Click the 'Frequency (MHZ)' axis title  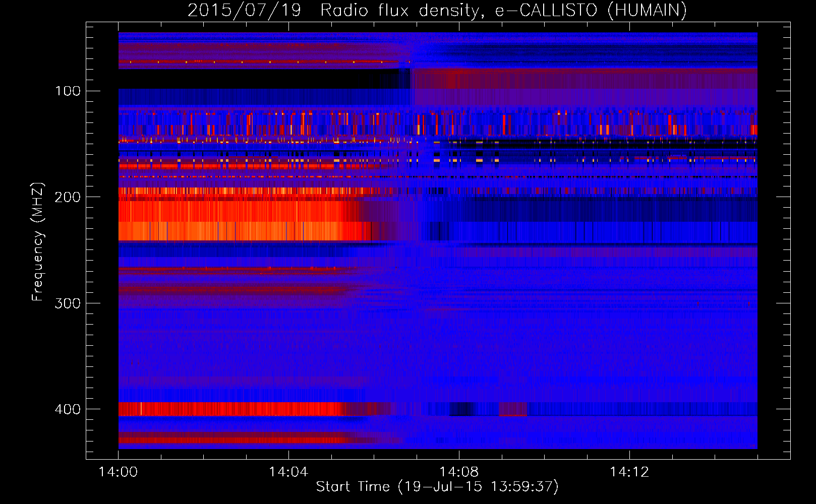pyautogui.click(x=38, y=242)
